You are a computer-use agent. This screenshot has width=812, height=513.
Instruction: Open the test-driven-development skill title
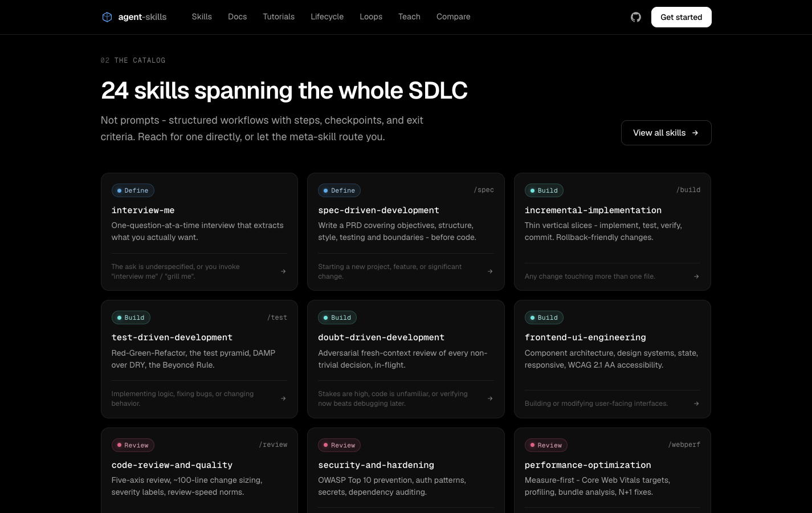coord(172,337)
